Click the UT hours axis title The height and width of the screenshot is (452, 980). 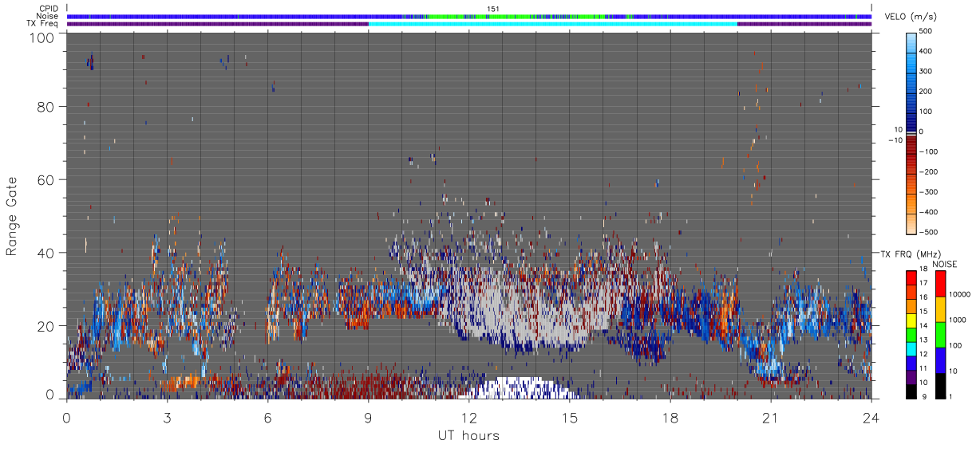(468, 435)
